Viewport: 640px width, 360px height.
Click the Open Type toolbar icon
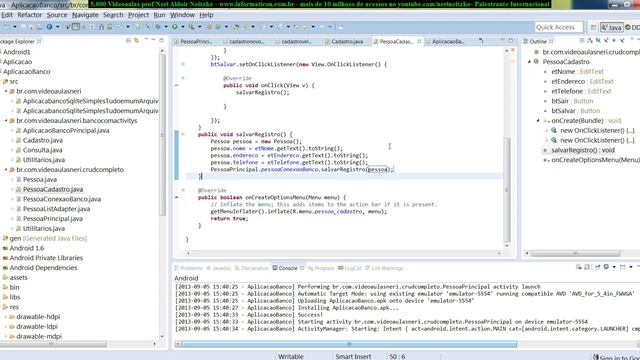(x=236, y=27)
